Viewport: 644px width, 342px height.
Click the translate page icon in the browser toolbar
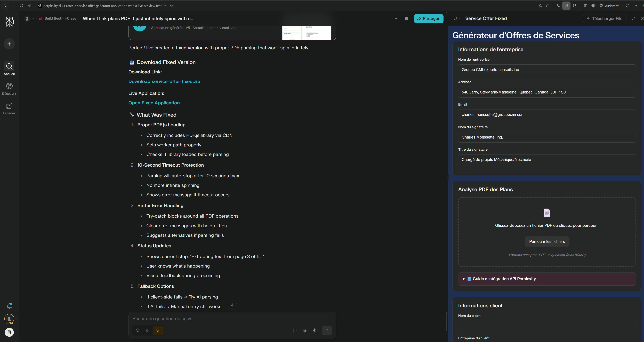click(x=558, y=5)
